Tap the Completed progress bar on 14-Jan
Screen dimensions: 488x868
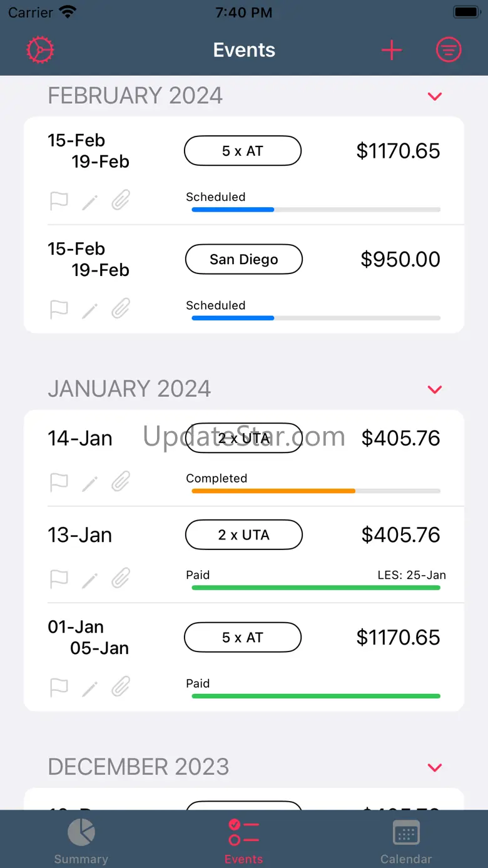pyautogui.click(x=316, y=491)
